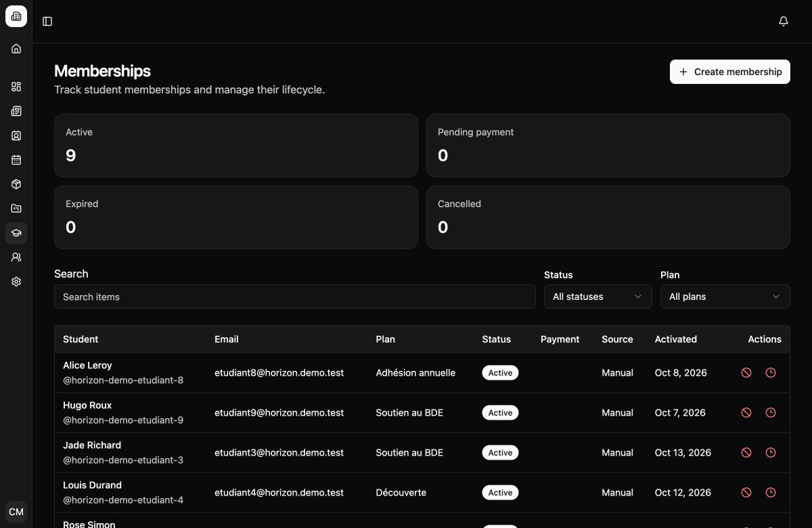Click the clock icon for Louis Durand

pyautogui.click(x=771, y=493)
